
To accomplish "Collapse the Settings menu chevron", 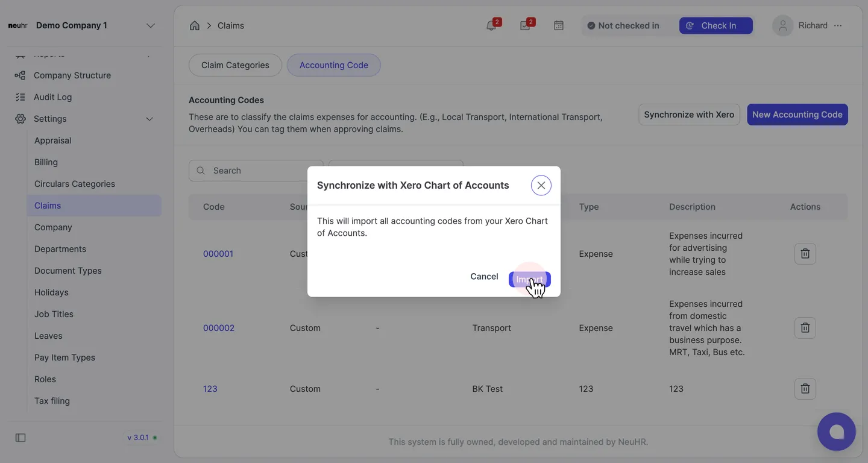I will point(149,119).
